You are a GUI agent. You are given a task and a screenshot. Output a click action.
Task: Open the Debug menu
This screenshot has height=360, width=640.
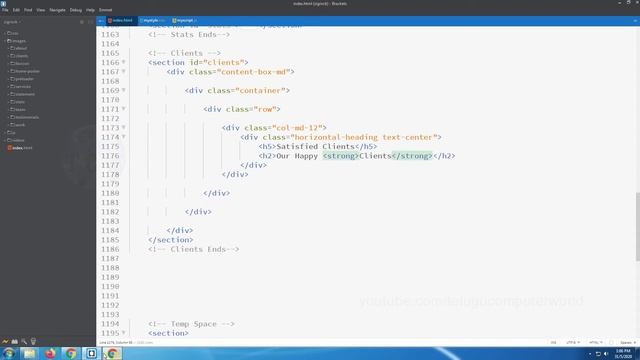pyautogui.click(x=76, y=10)
